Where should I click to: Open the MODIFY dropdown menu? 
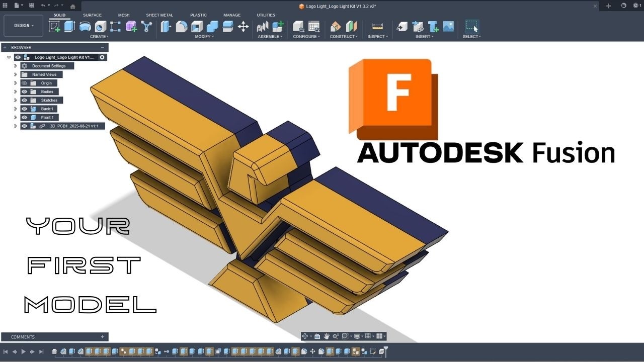pos(204,37)
